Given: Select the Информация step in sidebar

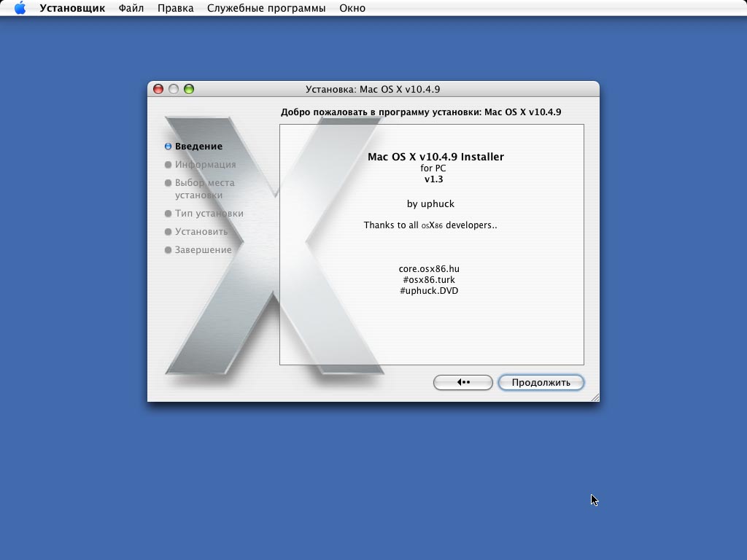Looking at the screenshot, I should [x=205, y=164].
